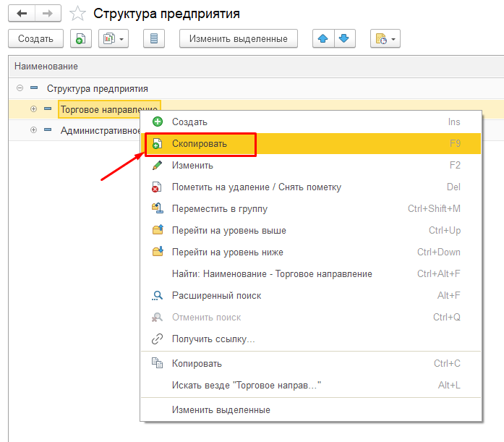Click the copy-item document icon in toolbar
The height and width of the screenshot is (442, 504).
point(81,38)
